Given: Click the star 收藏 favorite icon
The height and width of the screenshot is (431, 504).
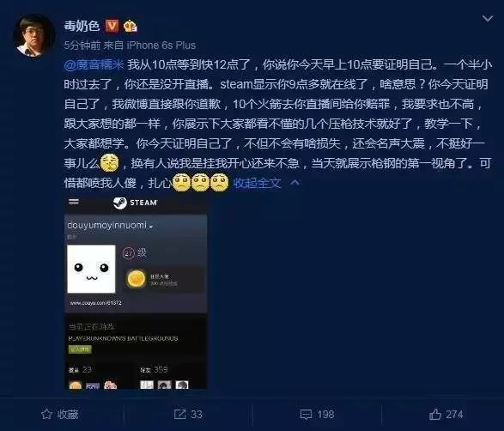Looking at the screenshot, I should pos(47,414).
